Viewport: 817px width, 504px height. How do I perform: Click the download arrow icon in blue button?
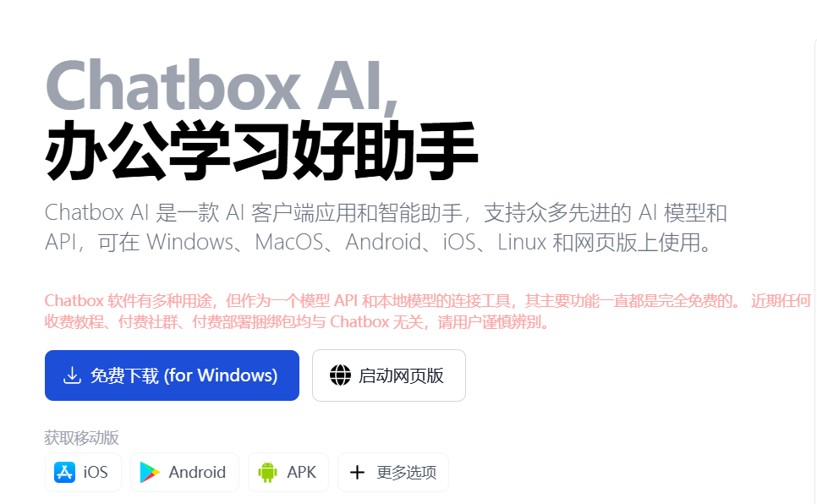pos(72,375)
